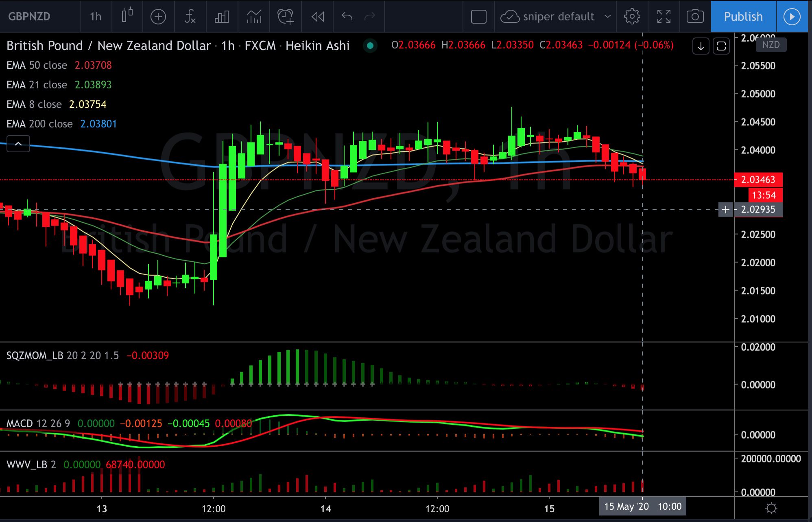Start bar replay with the rewind icon
This screenshot has height=522, width=812.
pos(317,17)
